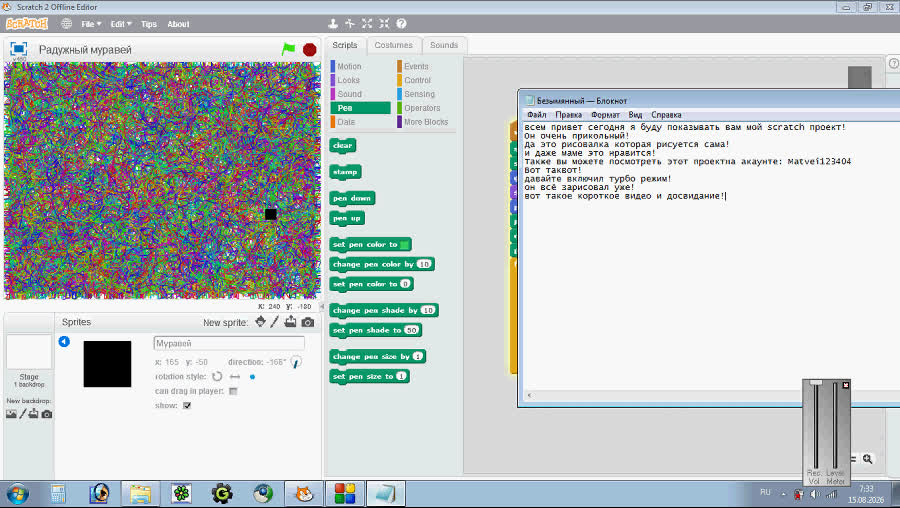This screenshot has height=508, width=900.
Task: Click the Block help question icon
Action: 401,24
